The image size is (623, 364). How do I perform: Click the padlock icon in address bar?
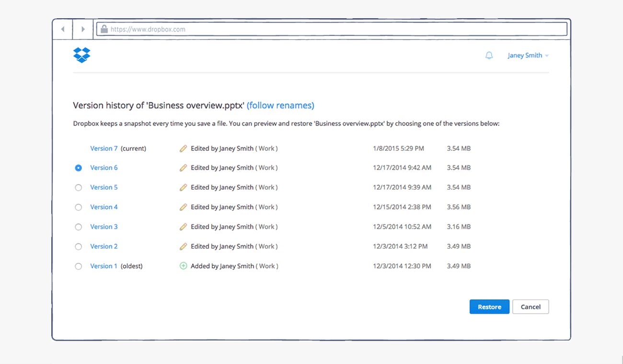[x=104, y=29]
